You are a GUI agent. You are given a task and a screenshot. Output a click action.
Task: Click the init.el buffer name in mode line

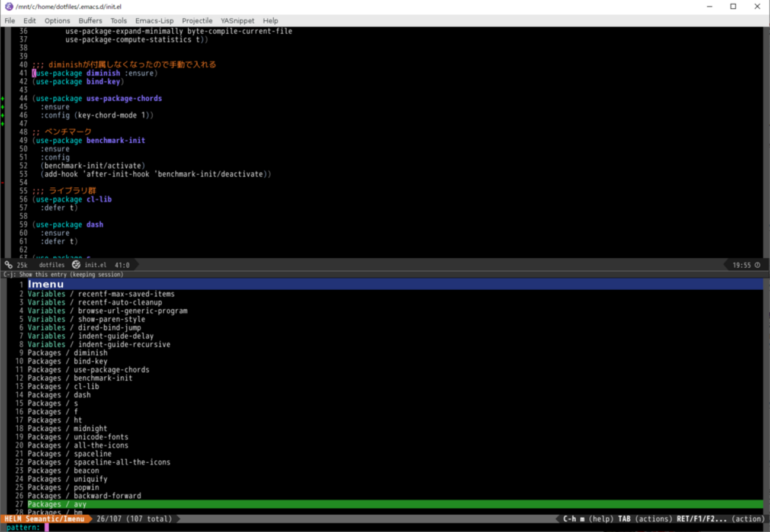(x=95, y=265)
